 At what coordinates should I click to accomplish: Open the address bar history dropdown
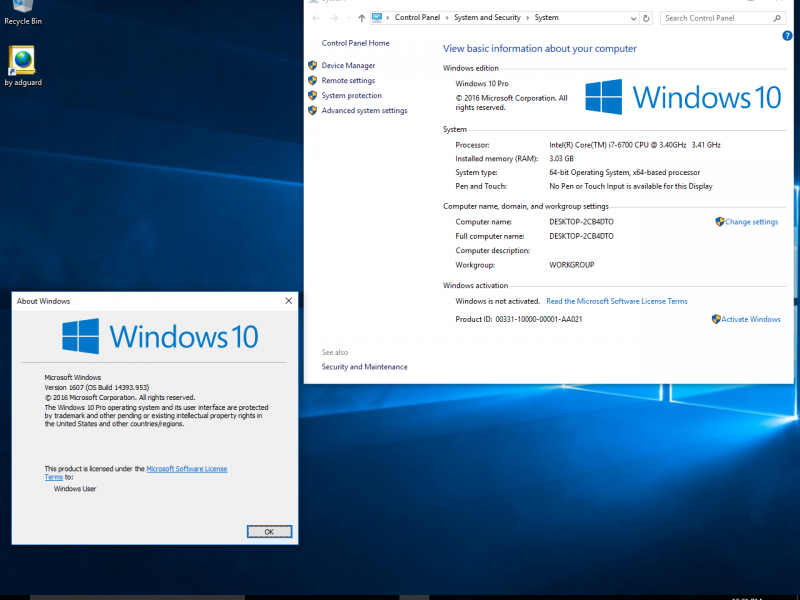click(633, 18)
